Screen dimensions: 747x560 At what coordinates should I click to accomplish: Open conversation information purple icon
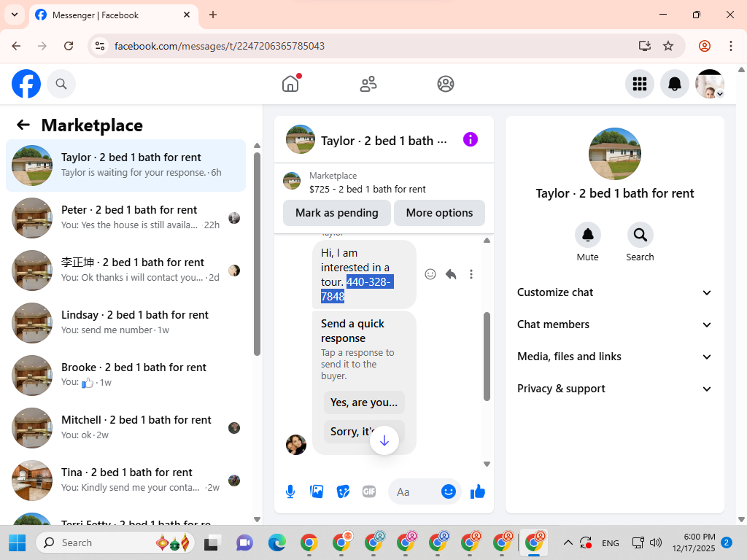(x=471, y=139)
